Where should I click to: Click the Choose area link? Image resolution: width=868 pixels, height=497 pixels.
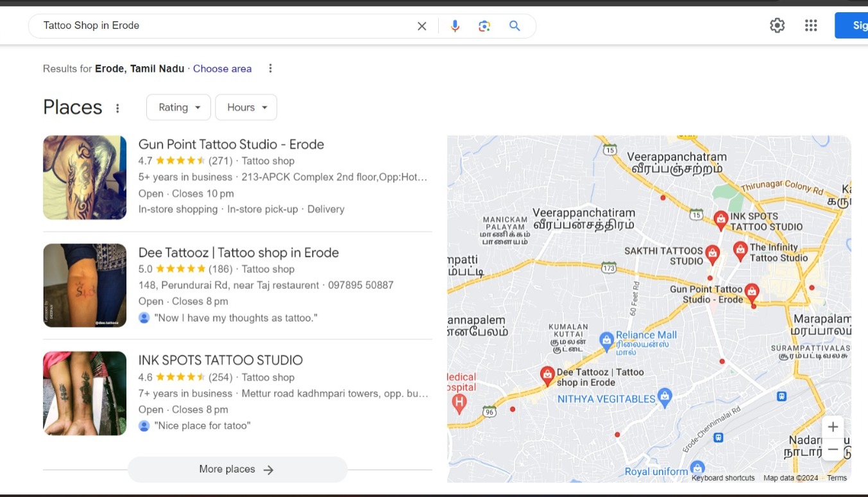pos(222,69)
